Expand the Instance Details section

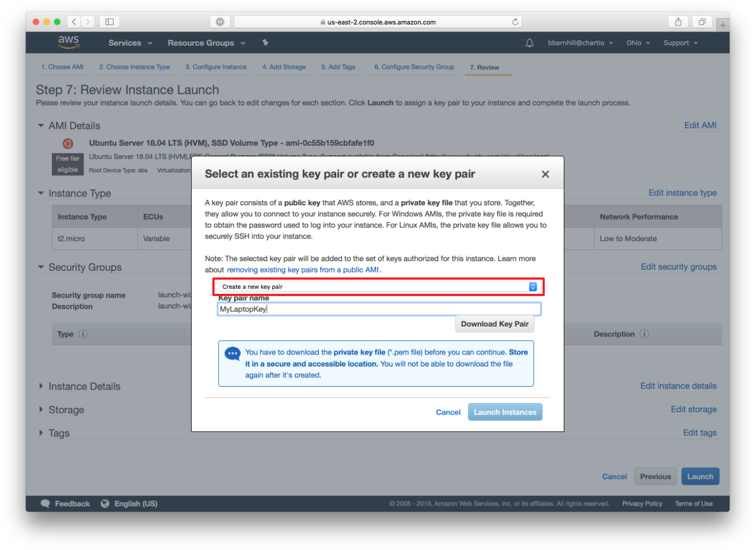click(x=41, y=386)
